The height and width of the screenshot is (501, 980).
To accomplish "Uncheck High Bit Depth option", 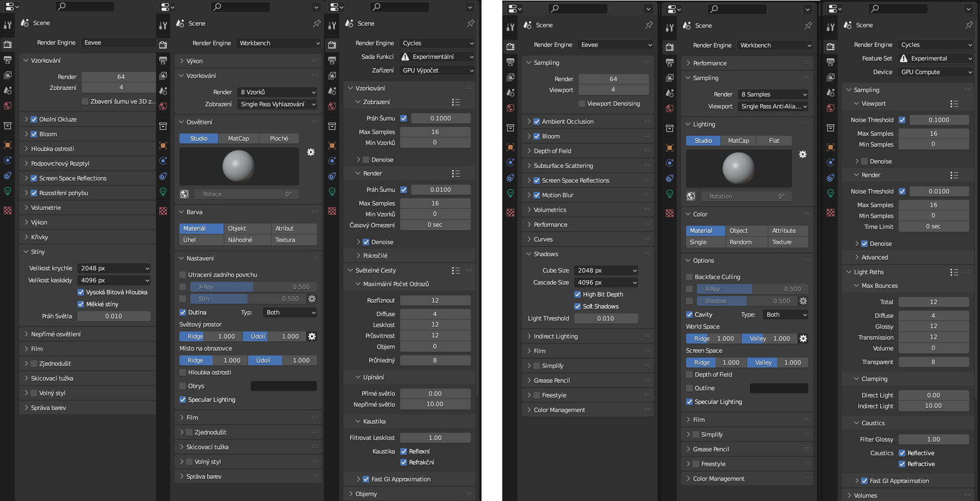I will 578,294.
